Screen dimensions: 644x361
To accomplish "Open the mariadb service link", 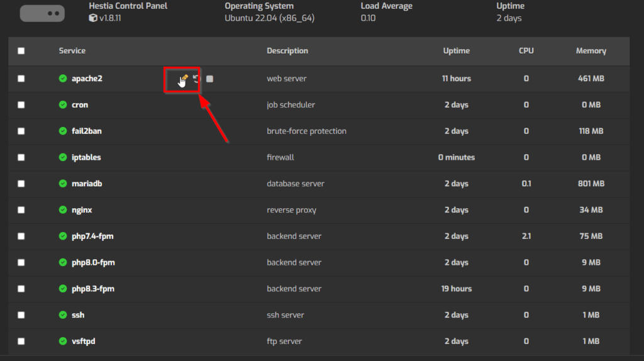I will point(87,184).
